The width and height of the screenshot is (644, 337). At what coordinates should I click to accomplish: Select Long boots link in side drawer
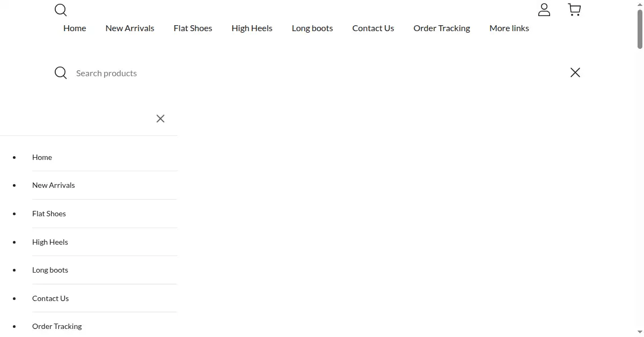pyautogui.click(x=50, y=270)
